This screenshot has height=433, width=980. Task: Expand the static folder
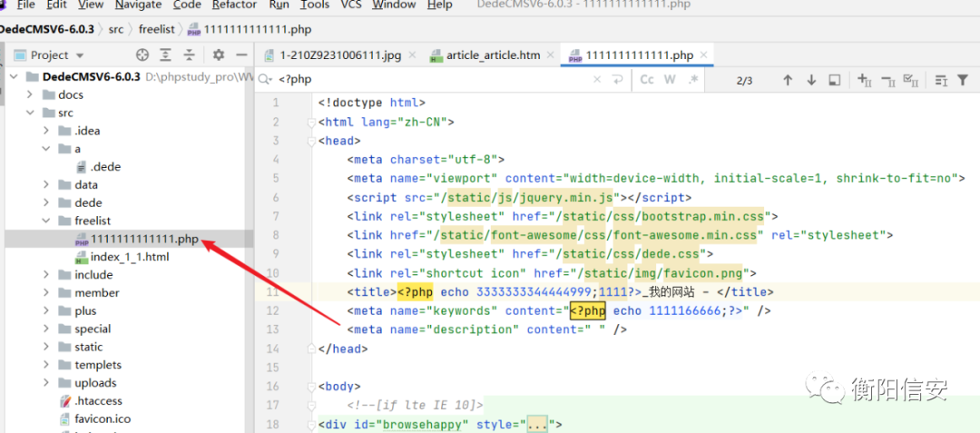coord(46,347)
